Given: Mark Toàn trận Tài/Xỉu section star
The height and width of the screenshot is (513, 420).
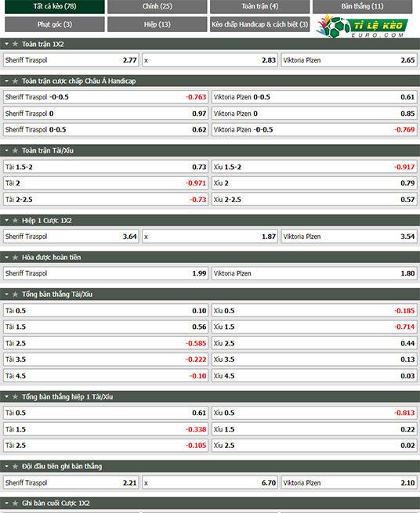Looking at the screenshot, I should [x=15, y=150].
